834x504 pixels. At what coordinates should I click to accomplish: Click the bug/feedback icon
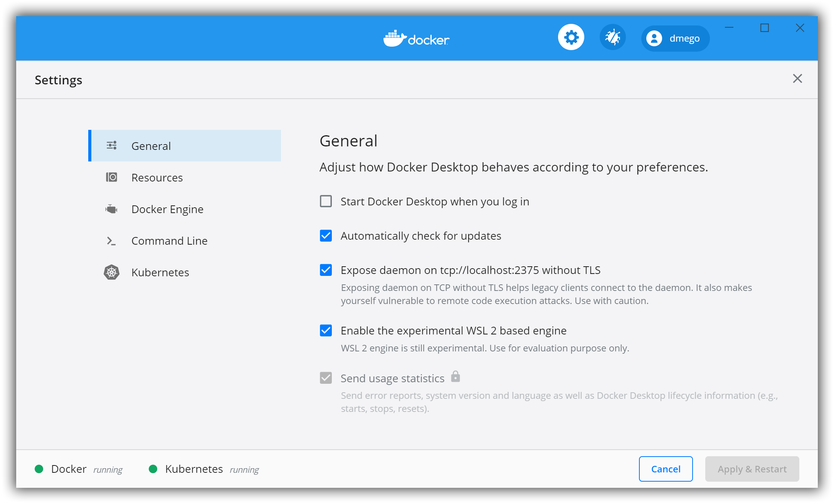pos(613,38)
